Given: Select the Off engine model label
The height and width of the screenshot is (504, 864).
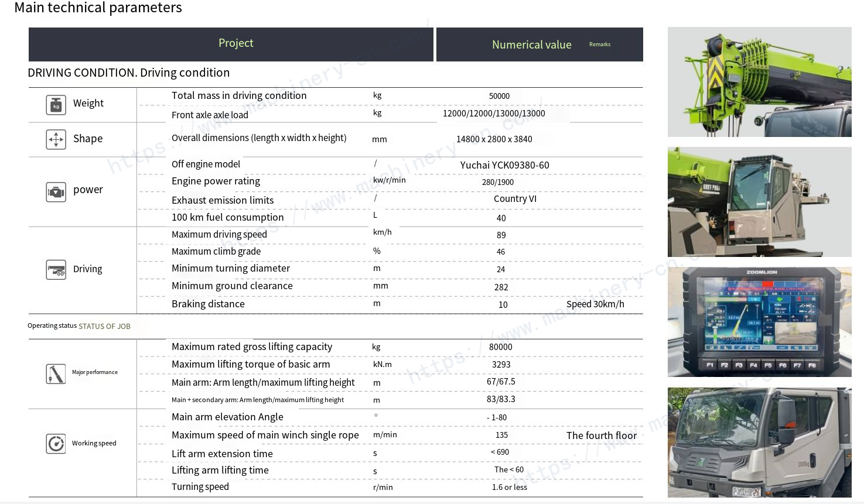Looking at the screenshot, I should point(206,164).
